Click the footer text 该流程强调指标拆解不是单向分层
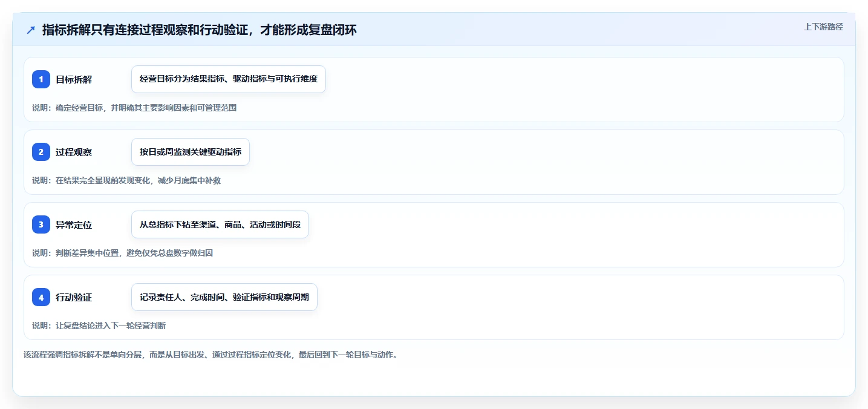868x409 pixels. pyautogui.click(x=210, y=355)
